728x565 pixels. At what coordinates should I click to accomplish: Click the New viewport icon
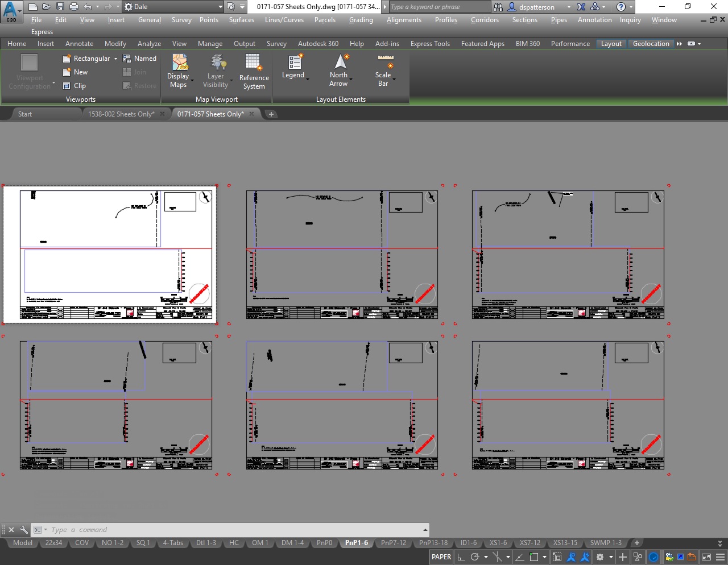click(x=67, y=72)
